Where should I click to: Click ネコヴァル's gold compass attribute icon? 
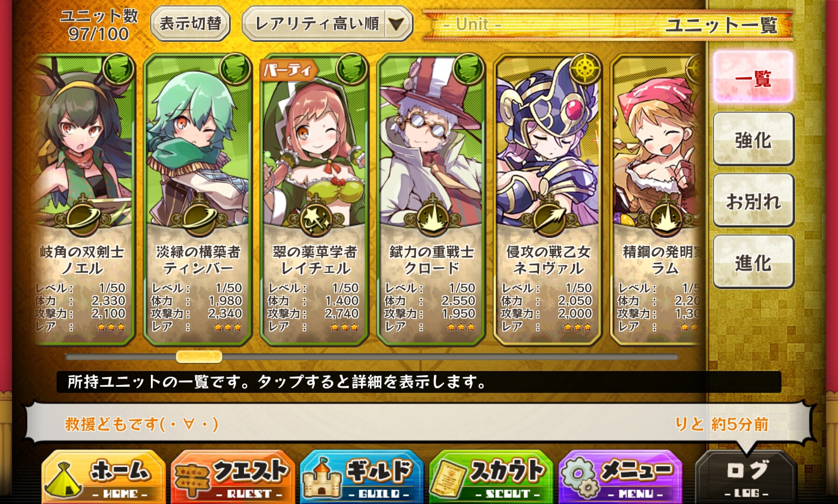[x=584, y=70]
